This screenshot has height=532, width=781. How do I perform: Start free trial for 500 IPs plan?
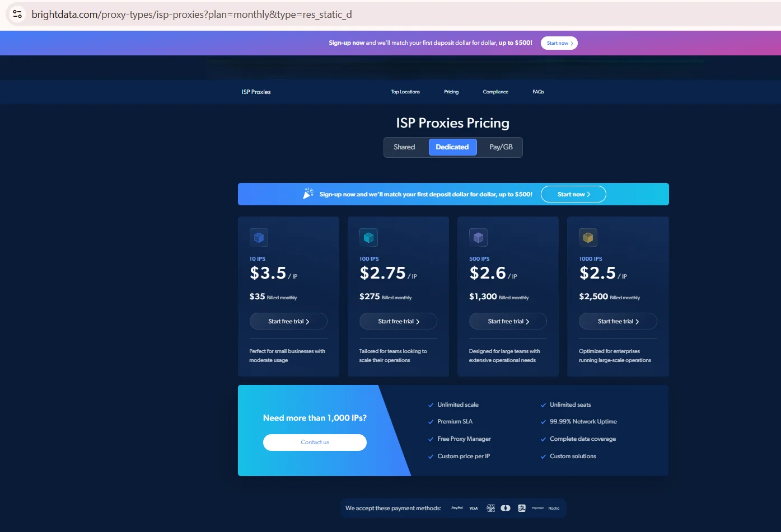click(x=508, y=321)
